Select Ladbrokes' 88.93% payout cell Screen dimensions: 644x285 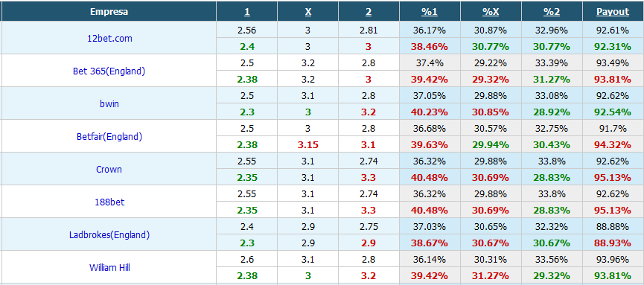click(613, 243)
